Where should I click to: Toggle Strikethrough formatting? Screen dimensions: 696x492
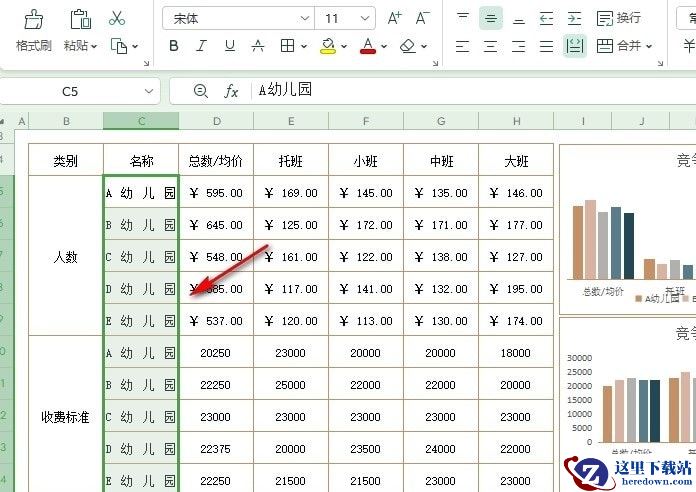click(x=258, y=46)
